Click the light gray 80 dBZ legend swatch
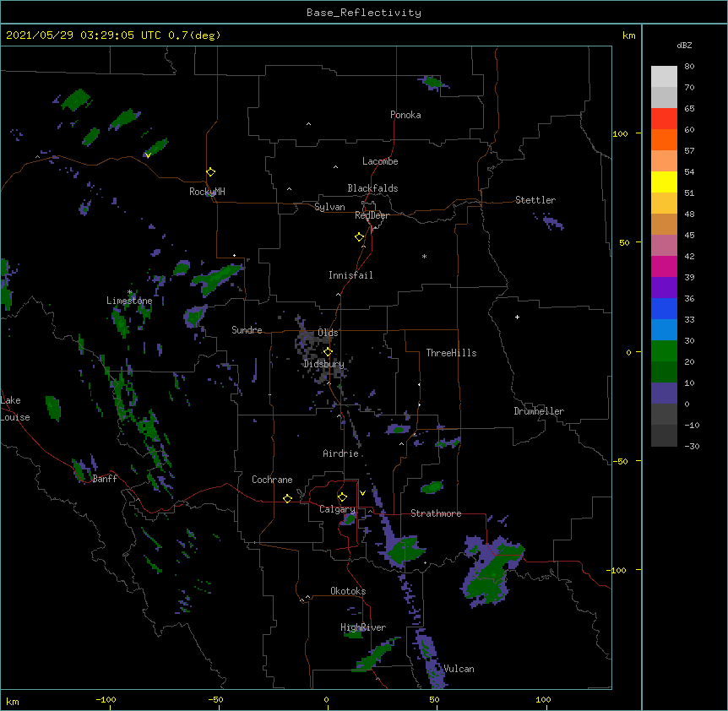Image resolution: width=728 pixels, height=711 pixels. (x=664, y=76)
